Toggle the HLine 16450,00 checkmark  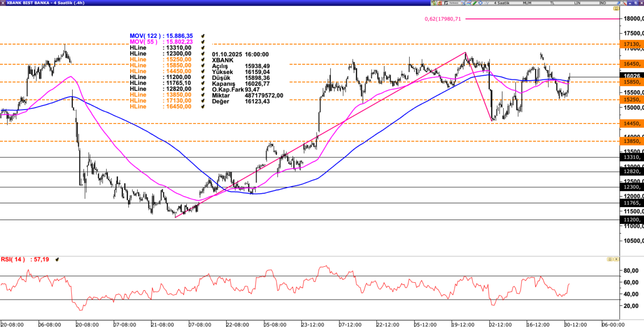click(203, 107)
